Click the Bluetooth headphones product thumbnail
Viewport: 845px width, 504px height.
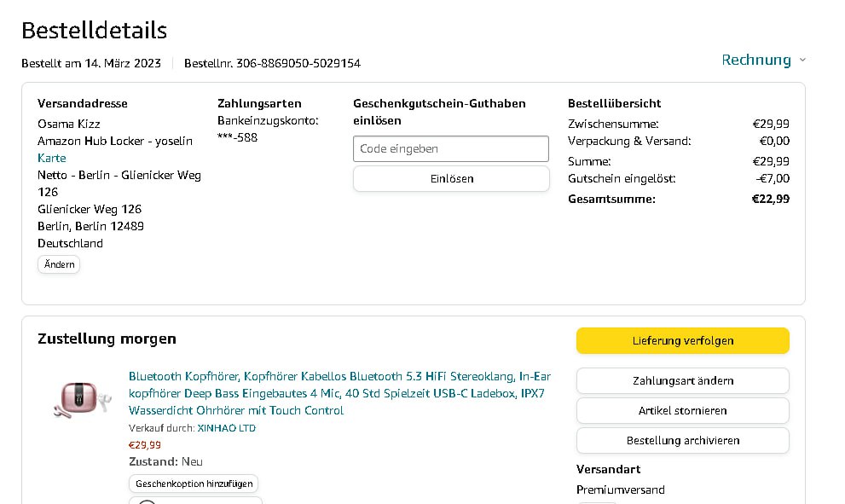[x=80, y=398]
